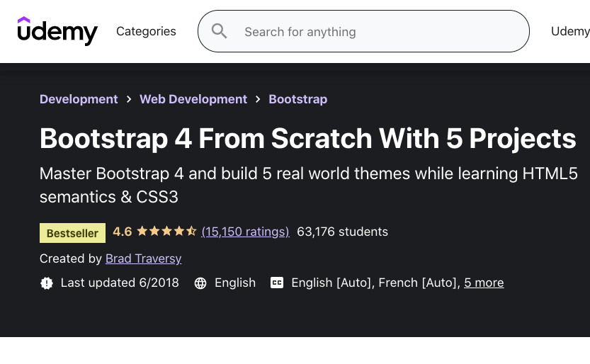Click the closed captions CC icon
590x364 pixels.
coord(277,283)
